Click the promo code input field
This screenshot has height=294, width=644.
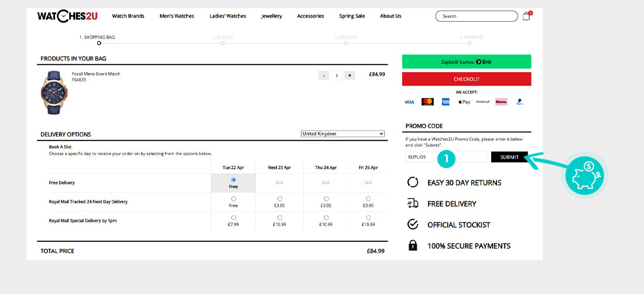pyautogui.click(x=447, y=157)
